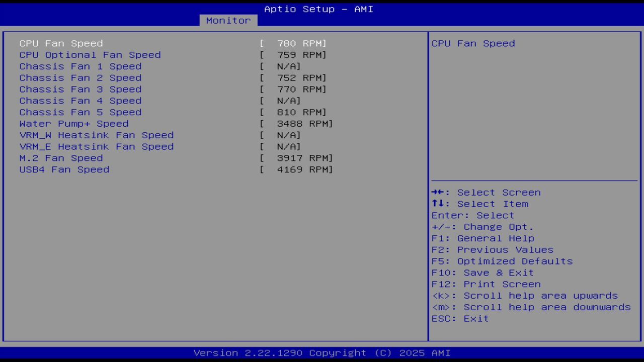This screenshot has width=644, height=362.
Task: Select the VRM_E Heatsink Fan Speed label
Action: click(97, 147)
